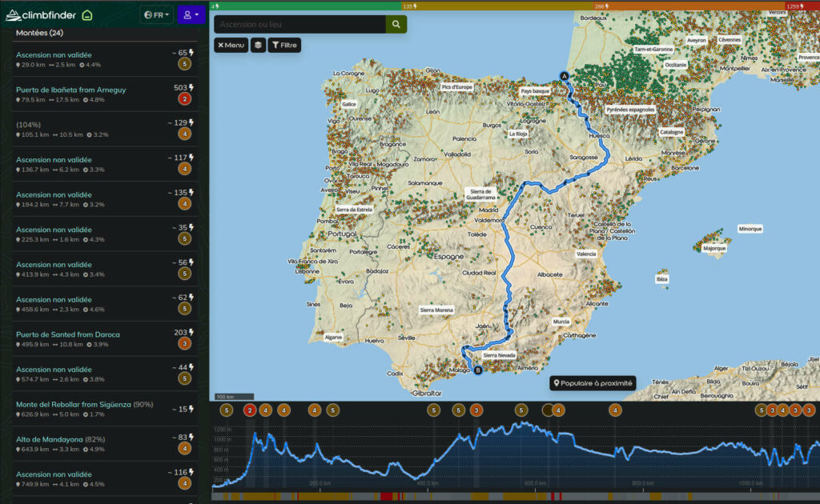Open the map layers selector
This screenshot has height=504, width=820.
click(258, 46)
